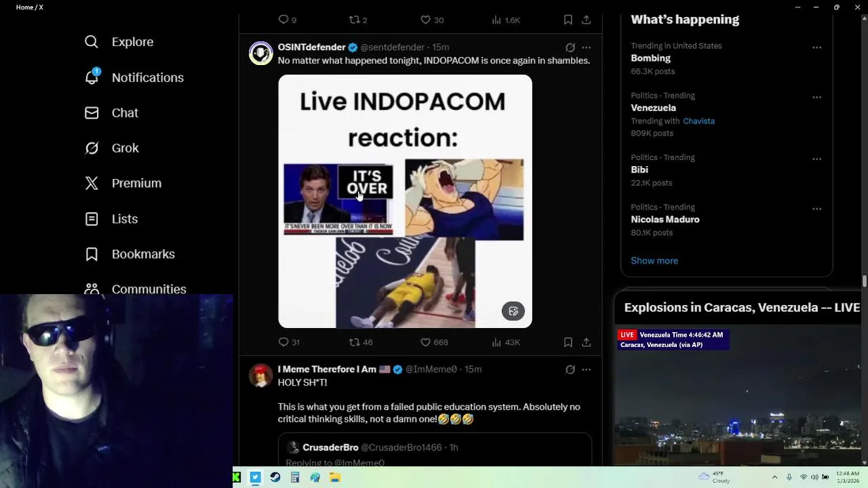
Task: Open the X app from taskbar
Action: click(x=255, y=477)
